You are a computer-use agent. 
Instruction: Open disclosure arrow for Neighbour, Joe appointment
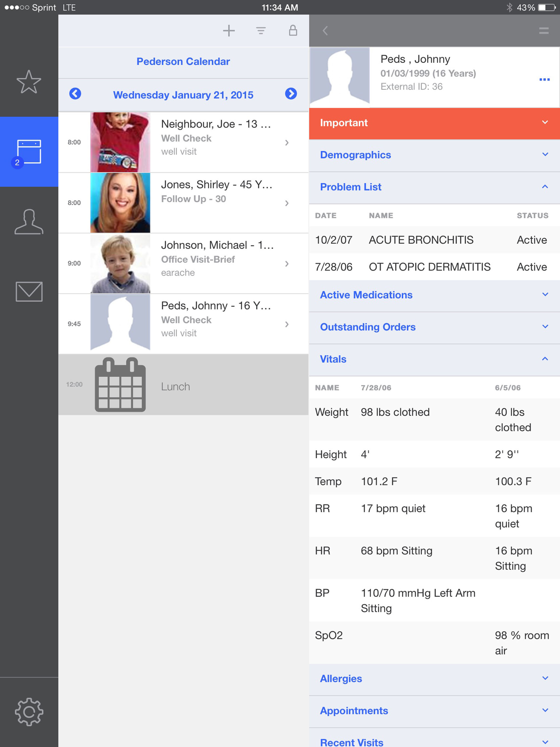(287, 142)
